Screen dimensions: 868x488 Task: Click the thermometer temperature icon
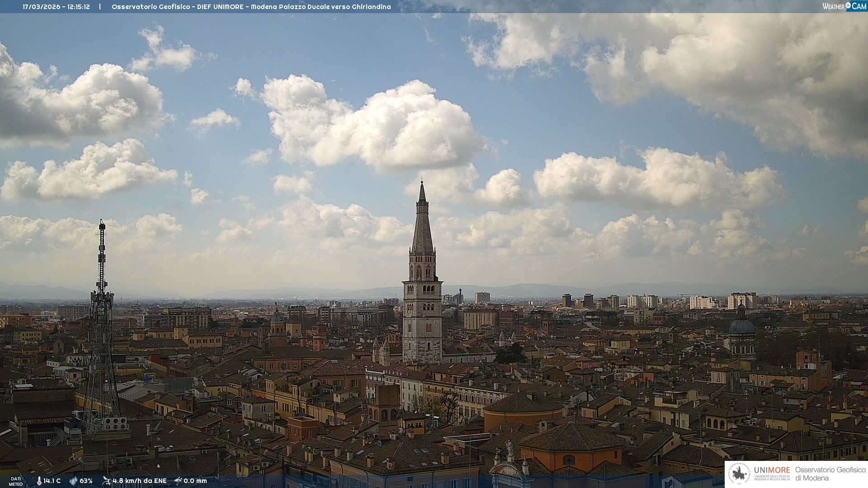pyautogui.click(x=39, y=481)
